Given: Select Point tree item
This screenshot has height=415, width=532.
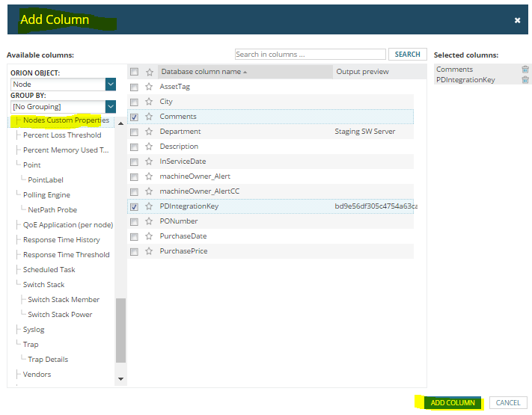Looking at the screenshot, I should (31, 165).
